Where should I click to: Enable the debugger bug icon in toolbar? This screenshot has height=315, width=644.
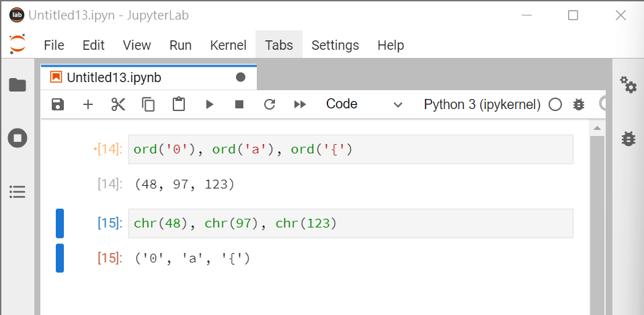pyautogui.click(x=579, y=104)
